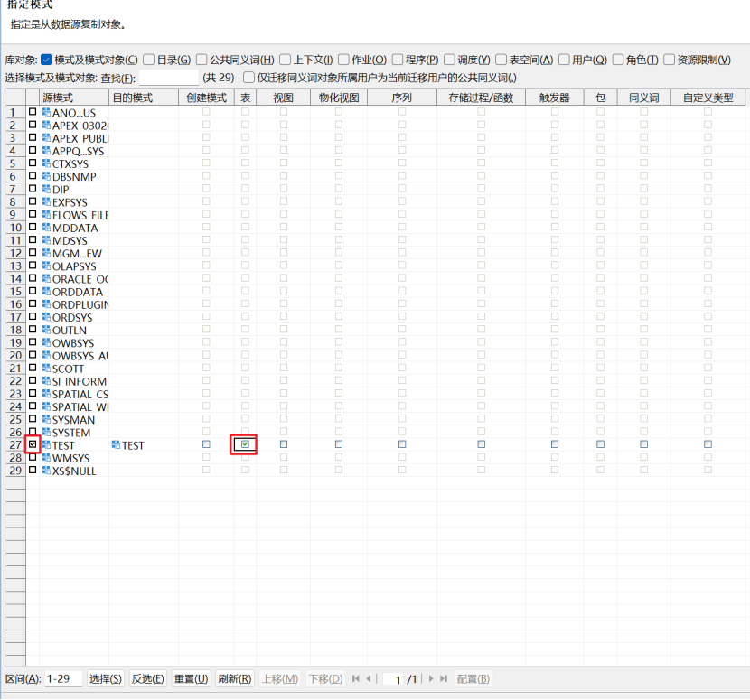This screenshot has height=700, width=750.
Task: Click the 下移(D) button
Action: coord(325,678)
